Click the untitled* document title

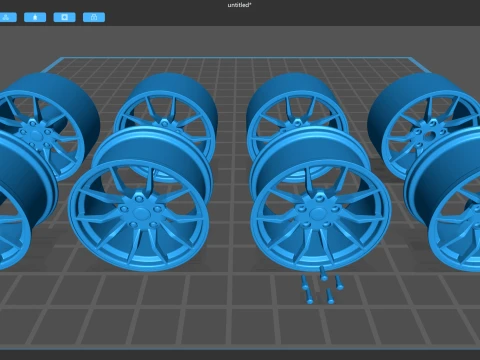(x=240, y=5)
